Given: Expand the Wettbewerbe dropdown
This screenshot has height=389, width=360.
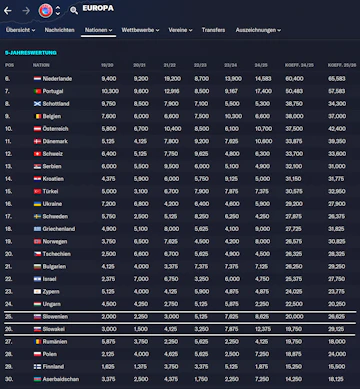Looking at the screenshot, I should [140, 30].
